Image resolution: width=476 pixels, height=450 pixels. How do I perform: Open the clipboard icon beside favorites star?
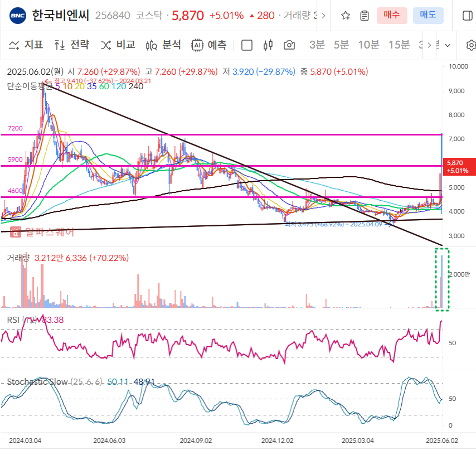click(365, 16)
